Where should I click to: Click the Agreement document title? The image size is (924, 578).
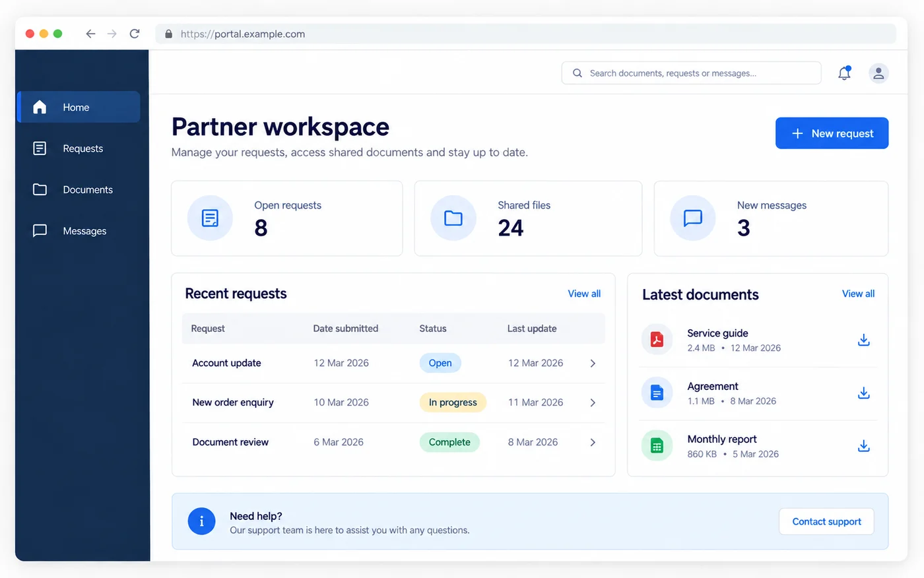(x=713, y=386)
